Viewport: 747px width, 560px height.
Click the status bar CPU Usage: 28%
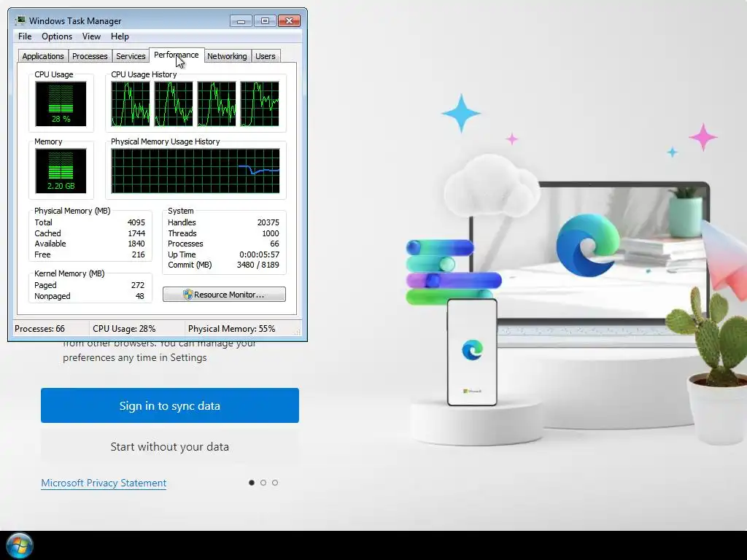[x=124, y=329]
